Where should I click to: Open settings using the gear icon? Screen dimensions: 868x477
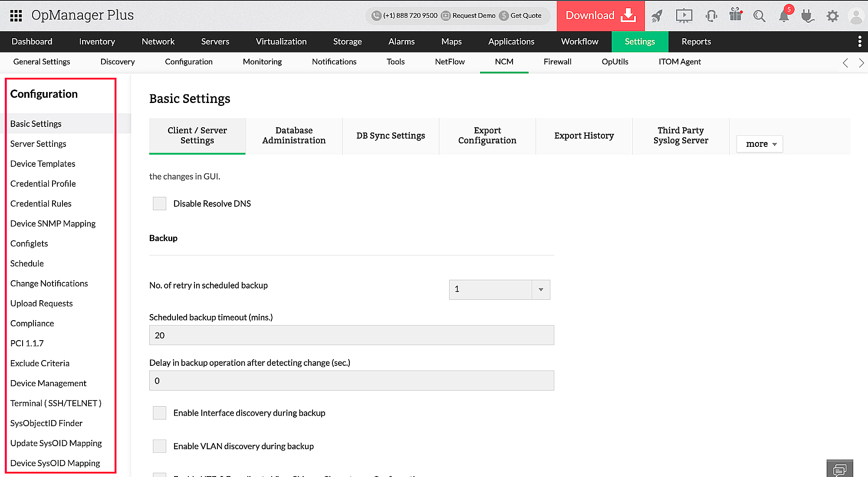[x=832, y=16]
